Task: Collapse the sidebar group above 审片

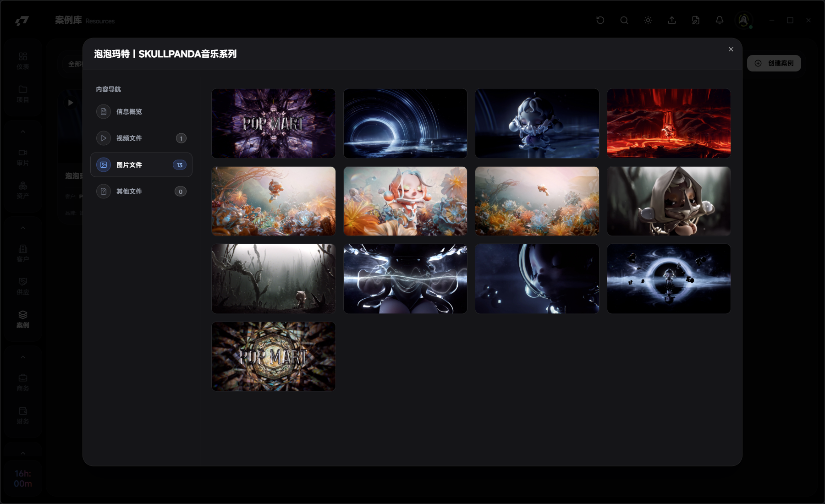Action: click(22, 132)
